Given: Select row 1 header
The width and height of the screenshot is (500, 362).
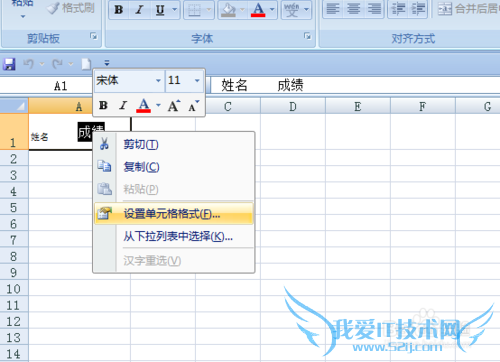Looking at the screenshot, I should pos(14,132).
